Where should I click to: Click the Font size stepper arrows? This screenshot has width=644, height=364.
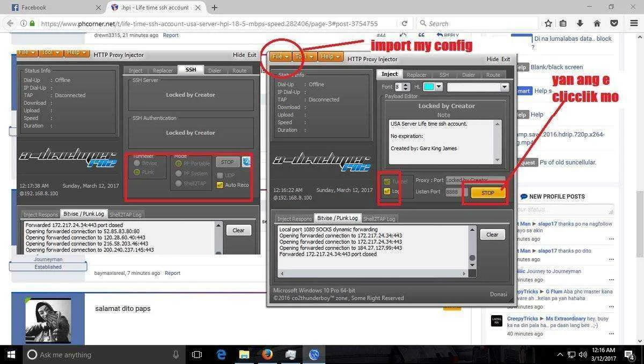tap(406, 87)
